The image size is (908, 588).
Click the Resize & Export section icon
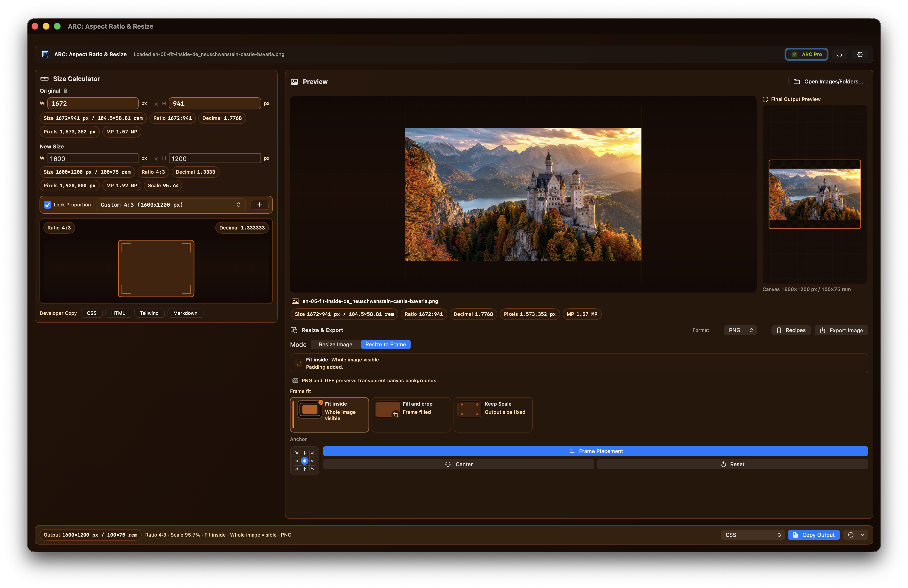(294, 330)
